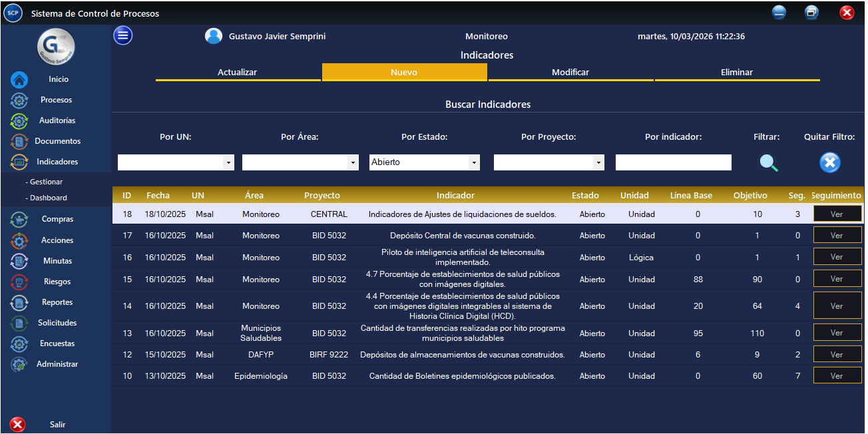Click the Por indicador text field
The width and height of the screenshot is (868, 434).
pos(673,162)
